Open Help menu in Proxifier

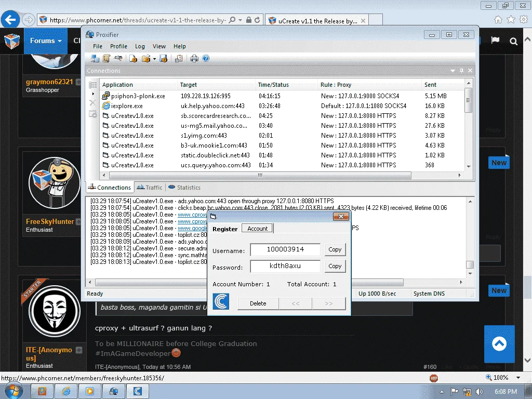coord(179,46)
